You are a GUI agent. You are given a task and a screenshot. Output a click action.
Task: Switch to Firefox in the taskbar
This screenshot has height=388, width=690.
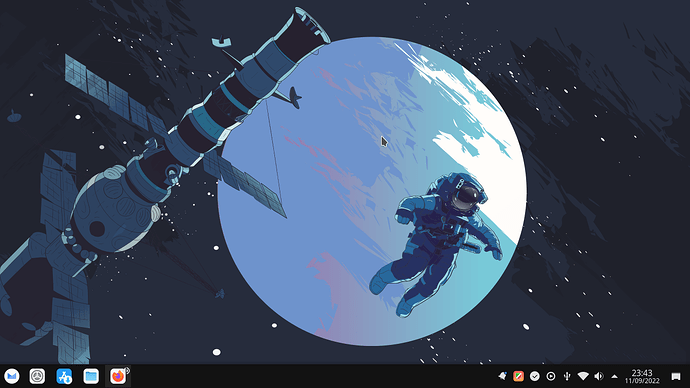coord(117,377)
